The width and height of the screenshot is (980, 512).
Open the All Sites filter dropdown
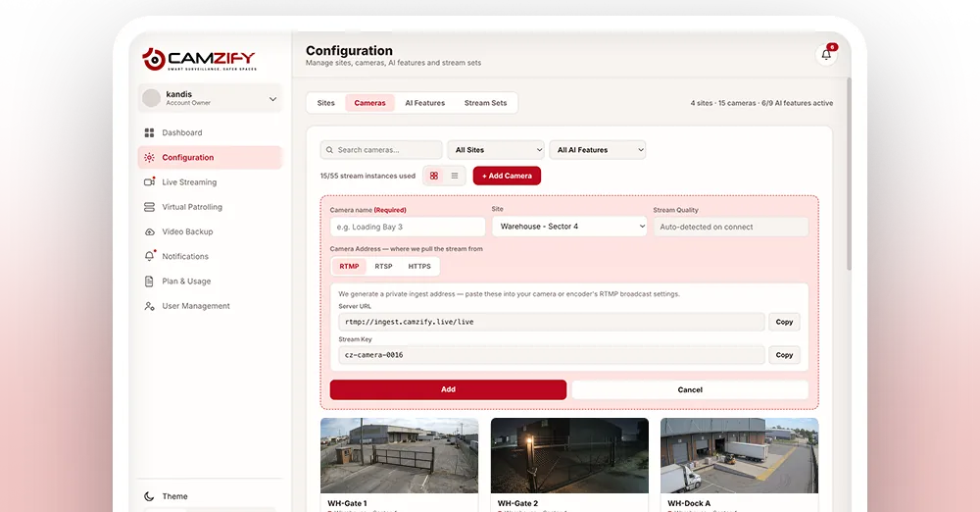click(496, 150)
